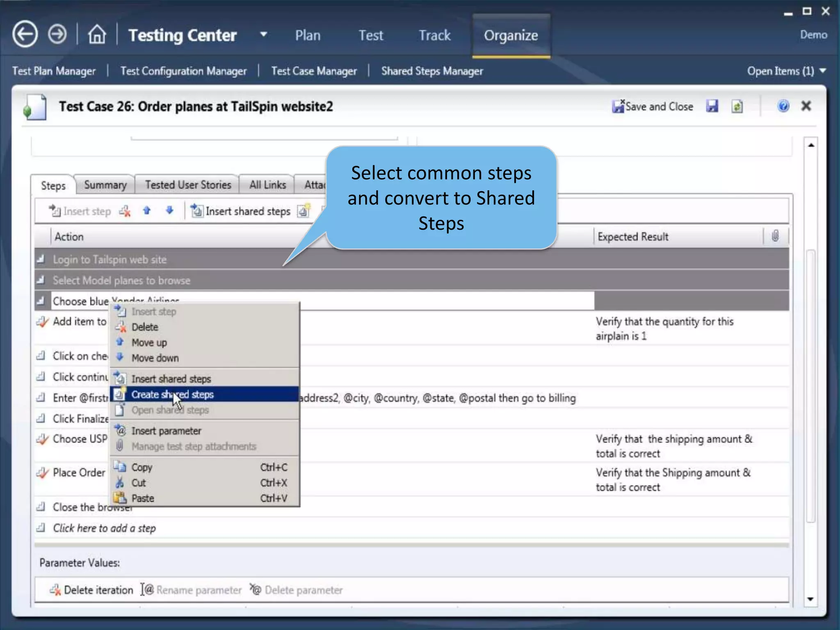This screenshot has width=840, height=630.
Task: Choose Move up in the context menu
Action: click(205, 342)
